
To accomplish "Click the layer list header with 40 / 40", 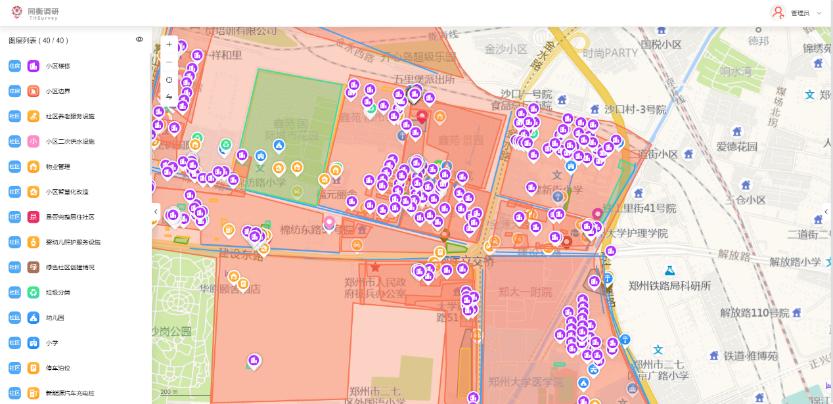I will click(38, 40).
